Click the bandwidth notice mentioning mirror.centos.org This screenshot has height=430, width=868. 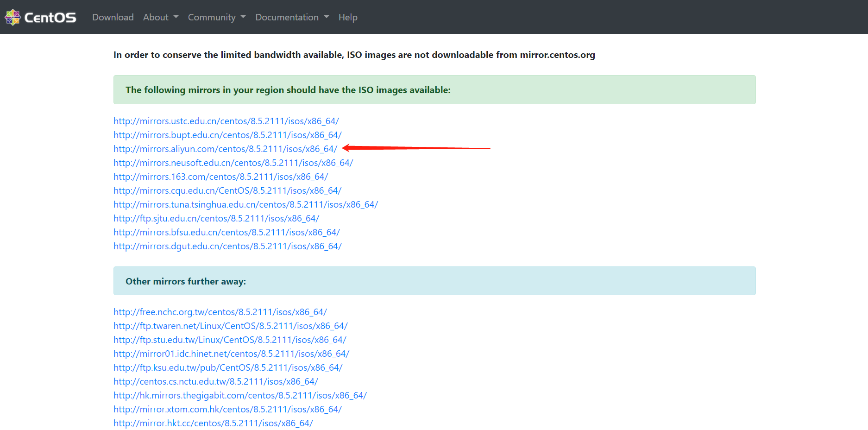[x=354, y=55]
